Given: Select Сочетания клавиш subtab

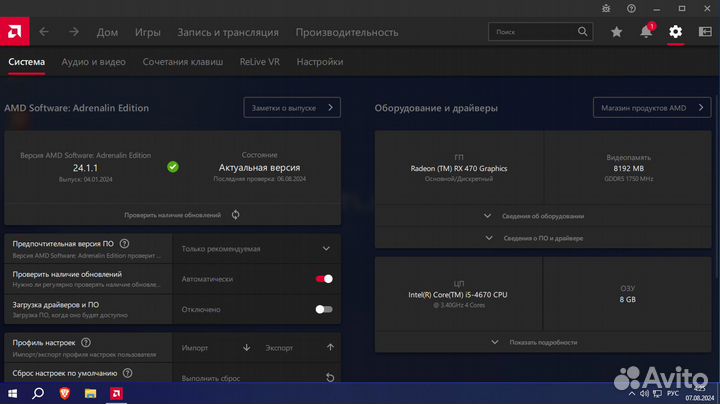Looking at the screenshot, I should 182,62.
